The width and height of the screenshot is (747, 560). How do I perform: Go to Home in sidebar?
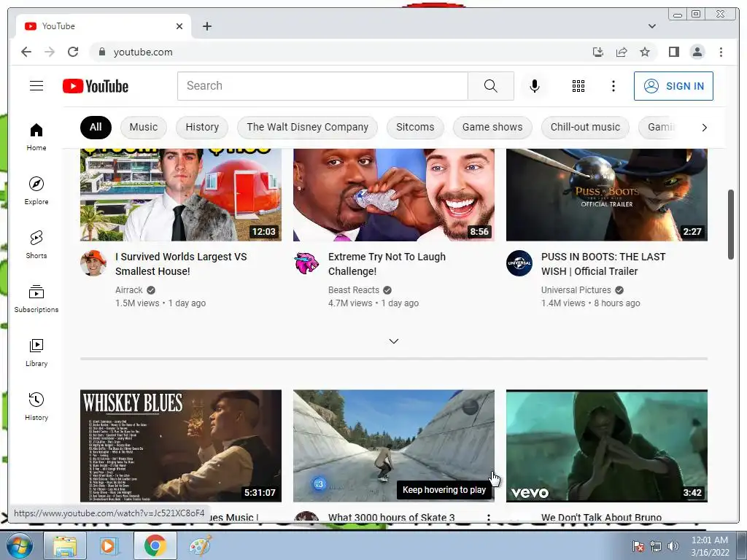[x=36, y=137]
